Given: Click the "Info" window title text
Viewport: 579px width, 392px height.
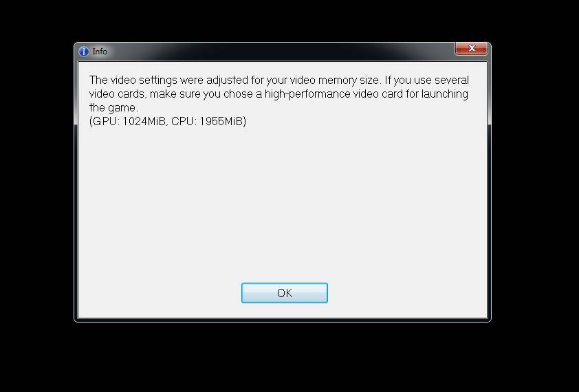Looking at the screenshot, I should click(100, 52).
